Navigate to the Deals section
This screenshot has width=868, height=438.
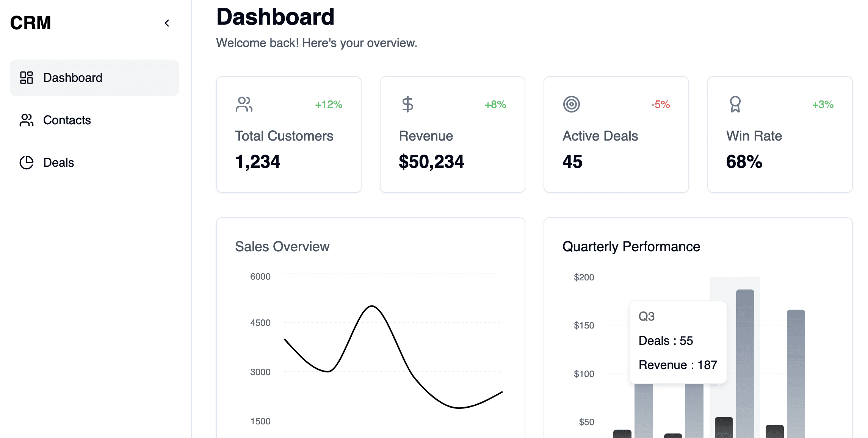click(x=94, y=163)
